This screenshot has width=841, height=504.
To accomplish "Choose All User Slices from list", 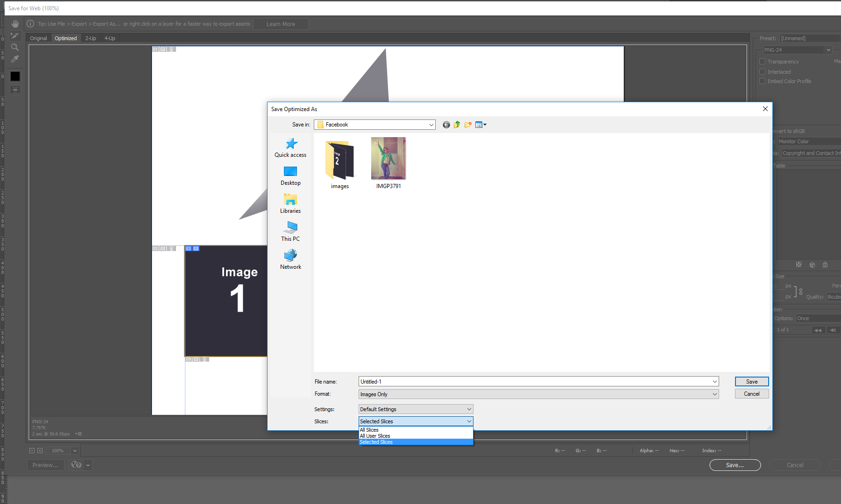I will 416,436.
